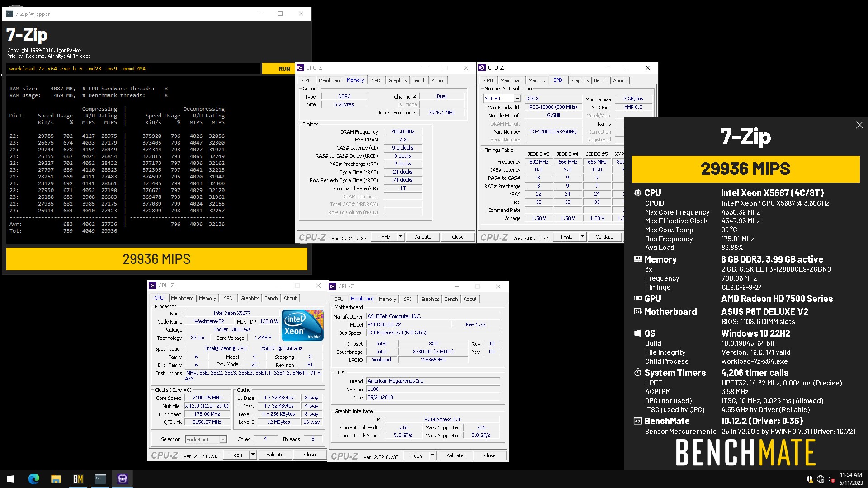Click the 7-Zip command line field
The width and height of the screenshot is (868, 488).
point(133,69)
